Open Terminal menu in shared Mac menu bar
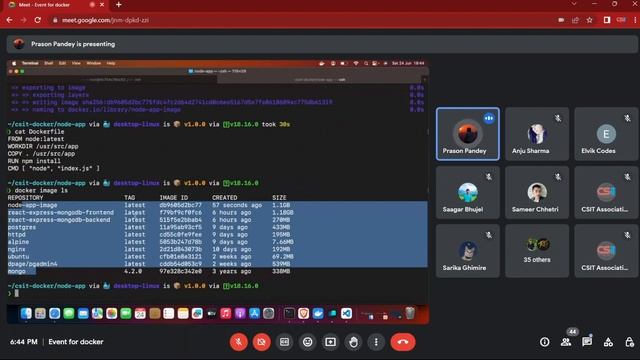 (x=30, y=63)
